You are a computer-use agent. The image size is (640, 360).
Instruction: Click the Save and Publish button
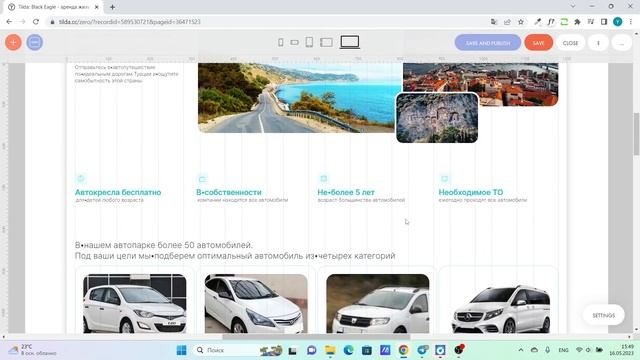tap(488, 43)
